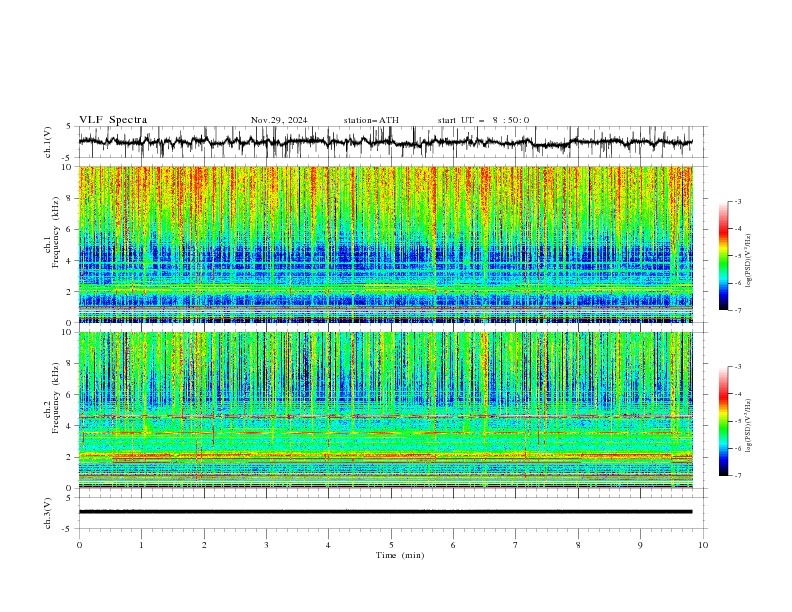
Task: Click the "4" kHz tick of ch.1 spectrogram
Action: [x=70, y=261]
